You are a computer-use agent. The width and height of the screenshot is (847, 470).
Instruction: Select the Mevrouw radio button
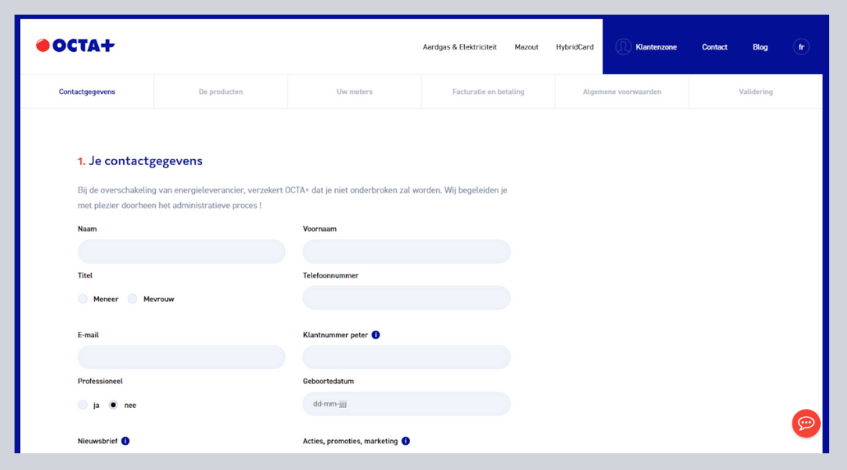pos(132,299)
